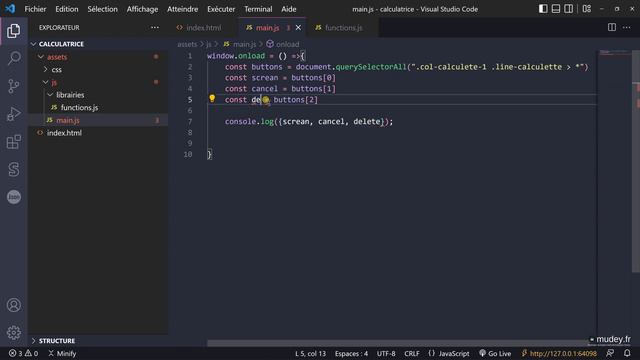Close the main.js tab
The width and height of the screenshot is (640, 360).
point(298,28)
